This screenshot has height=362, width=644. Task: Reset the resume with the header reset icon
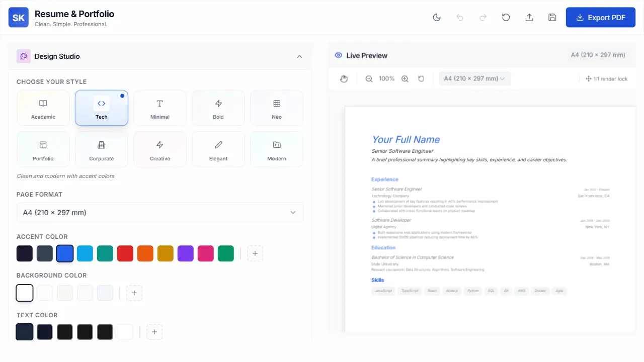click(x=506, y=18)
